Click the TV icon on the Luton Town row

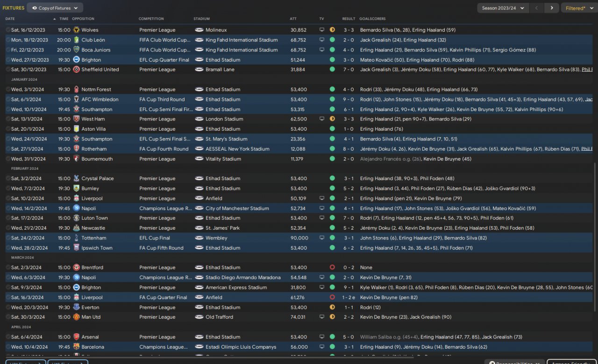[x=322, y=218]
